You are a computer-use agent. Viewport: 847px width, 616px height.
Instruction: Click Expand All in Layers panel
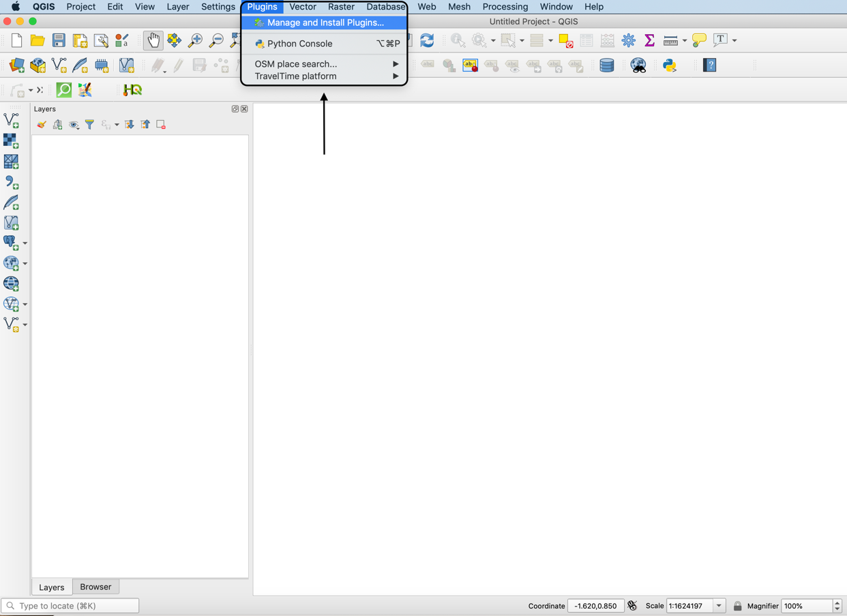click(129, 125)
